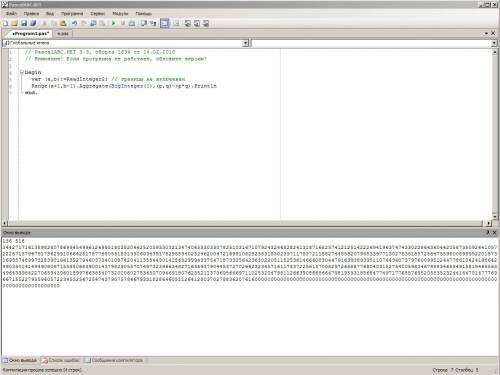Run the program with green arrow
Viewport: 500px width, 375px height.
(x=113, y=23)
